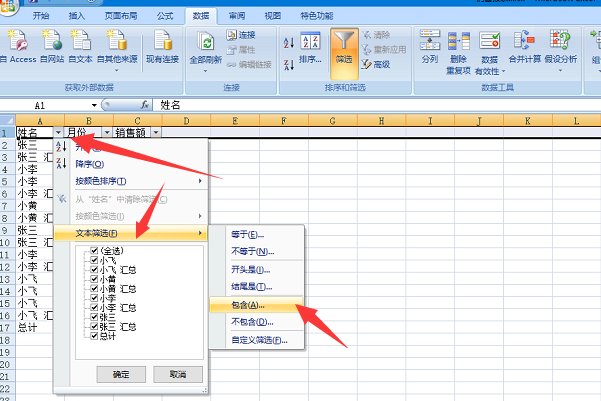Image resolution: width=601 pixels, height=401 pixels.
Task: Click ascending sort icon in filter menu
Action: coord(61,146)
